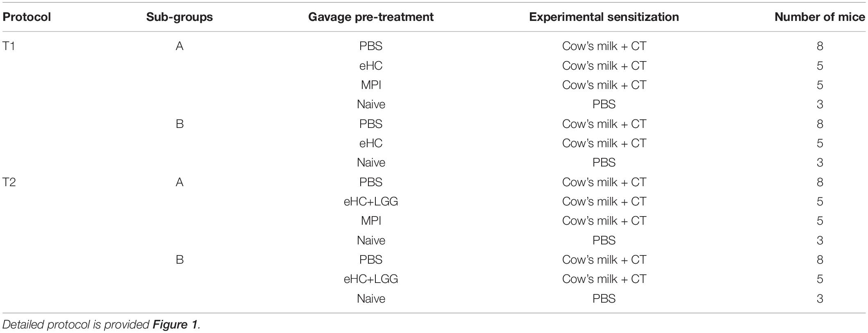Select the last eHC+LGG pre-treatment cell

point(371,279)
